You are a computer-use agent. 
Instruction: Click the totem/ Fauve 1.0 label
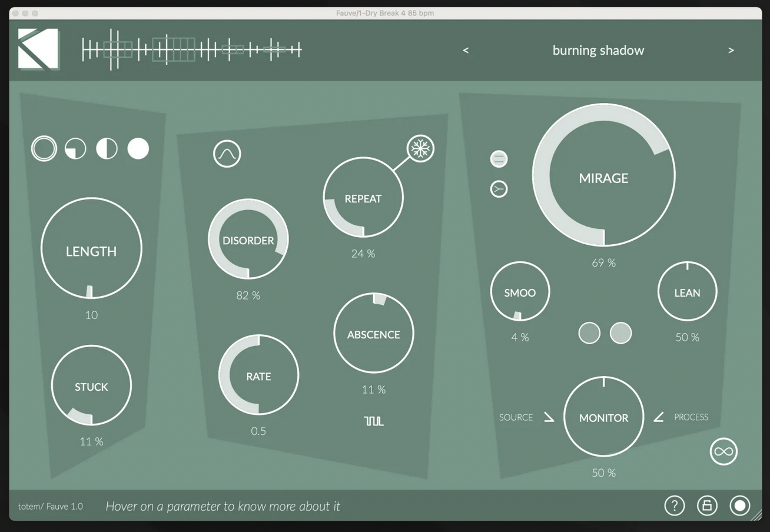[x=51, y=506]
